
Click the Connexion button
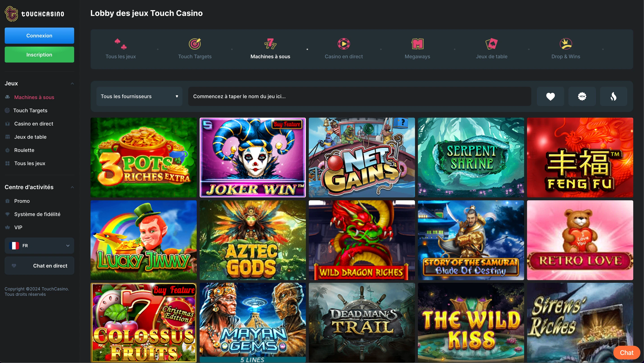pyautogui.click(x=39, y=35)
